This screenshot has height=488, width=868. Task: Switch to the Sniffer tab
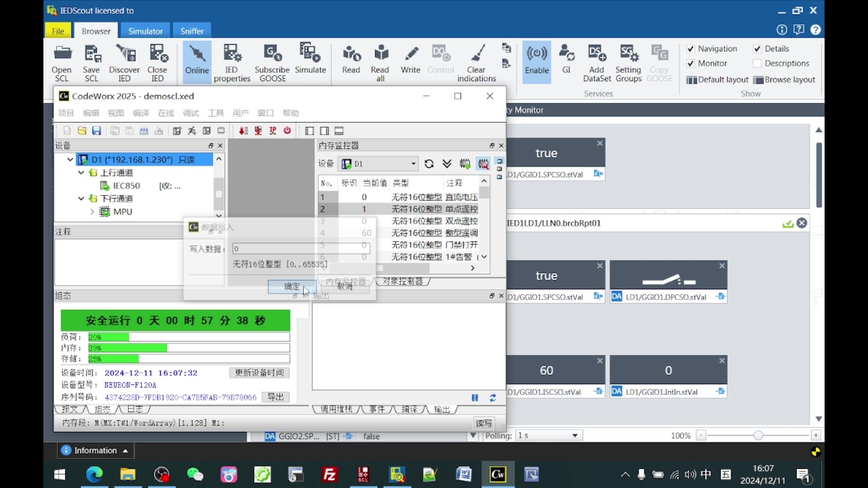pyautogui.click(x=192, y=30)
